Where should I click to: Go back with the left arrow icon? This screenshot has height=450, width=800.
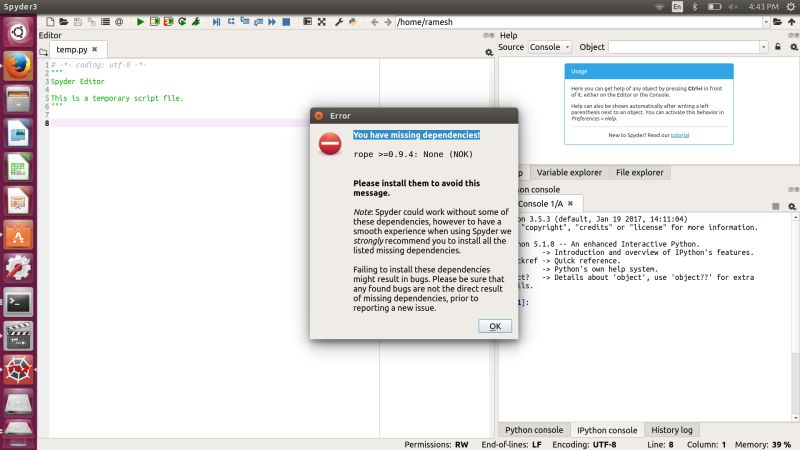pyautogui.click(x=374, y=22)
